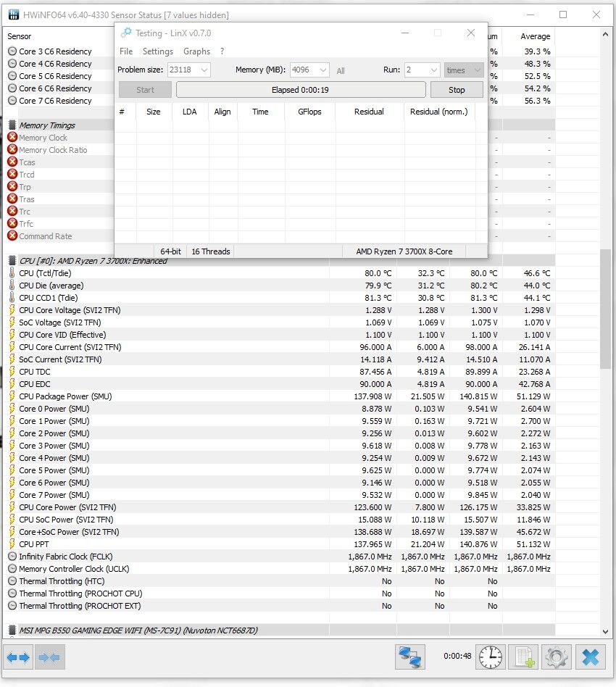Click the Stop button in LinX
This screenshot has width=616, height=687.
point(457,90)
